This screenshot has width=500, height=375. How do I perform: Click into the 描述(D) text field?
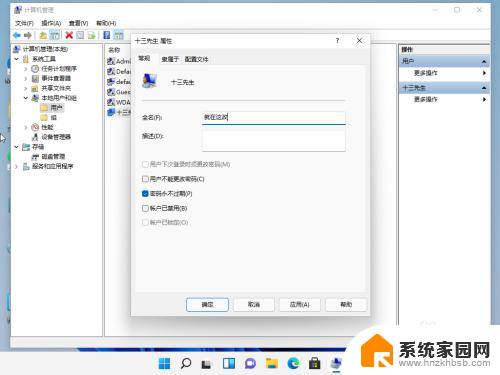pos(274,141)
